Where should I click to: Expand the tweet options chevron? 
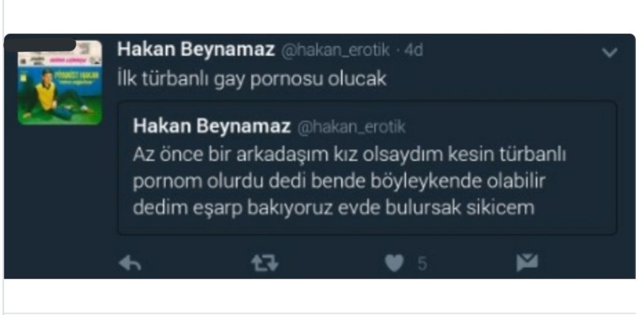pos(609,52)
